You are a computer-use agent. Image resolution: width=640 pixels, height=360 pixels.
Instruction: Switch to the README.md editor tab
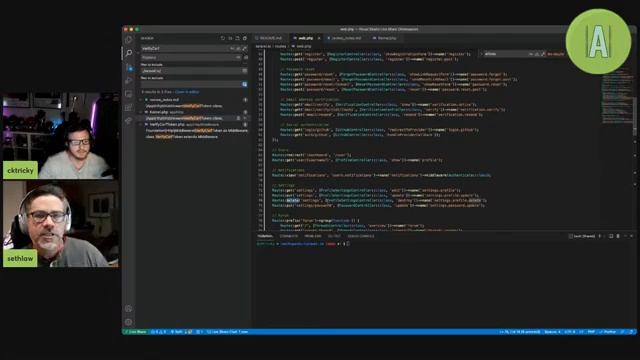(x=269, y=38)
